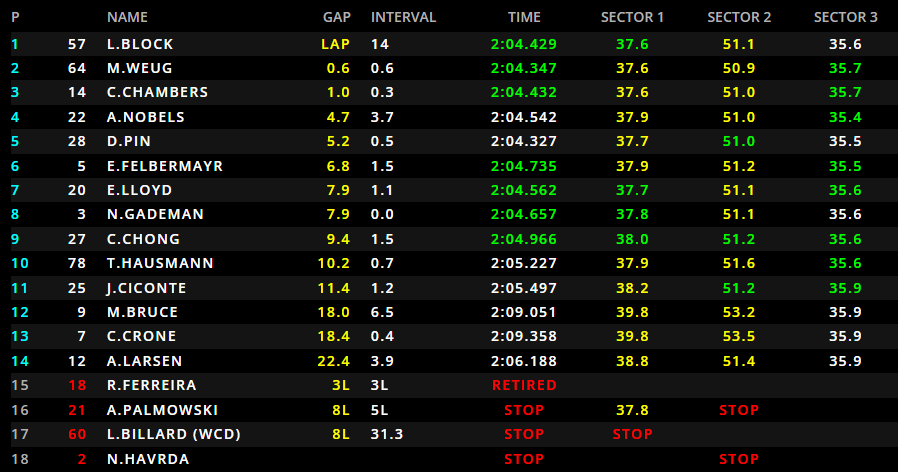Click the NAME column header
This screenshot has height=472, width=898.
tap(127, 17)
